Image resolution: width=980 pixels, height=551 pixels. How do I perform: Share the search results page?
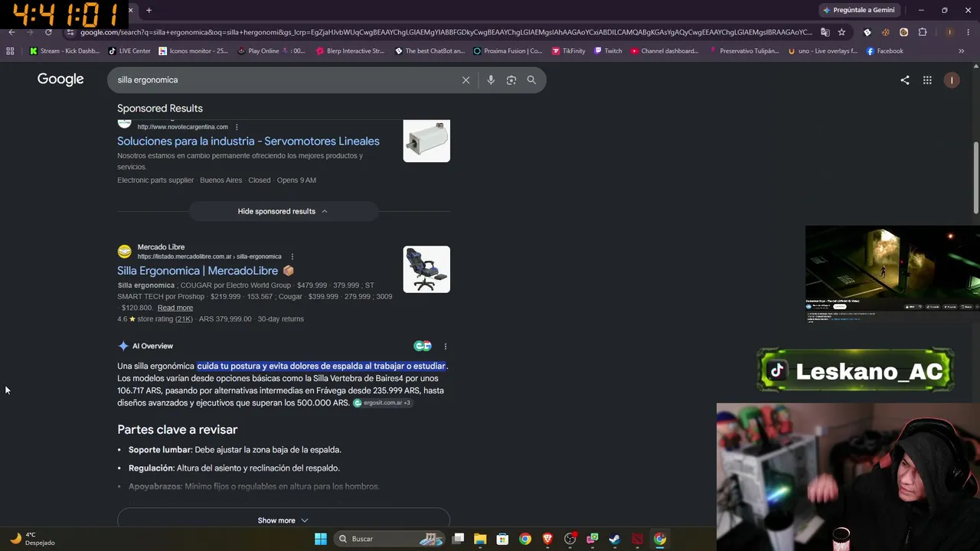coord(905,80)
